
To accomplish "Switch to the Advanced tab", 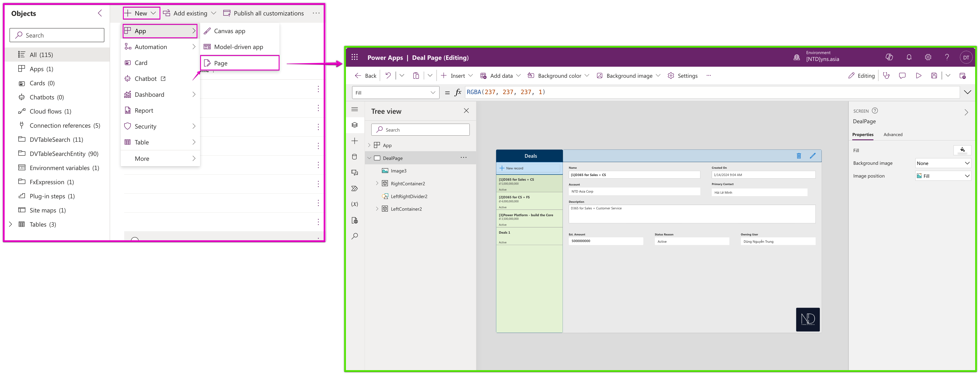I will click(x=892, y=135).
